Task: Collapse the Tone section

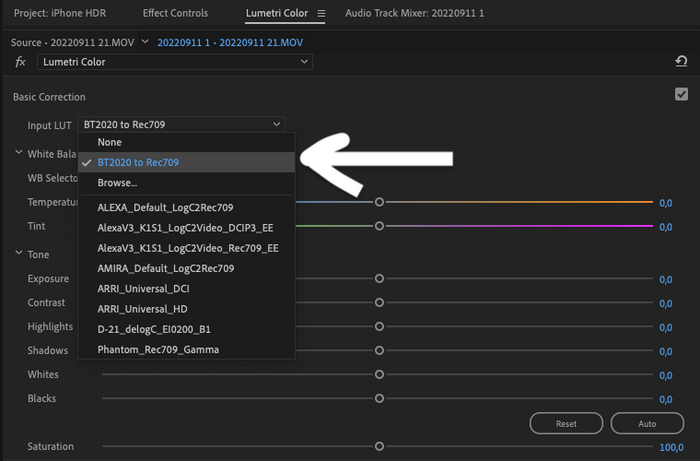Action: 18,254
